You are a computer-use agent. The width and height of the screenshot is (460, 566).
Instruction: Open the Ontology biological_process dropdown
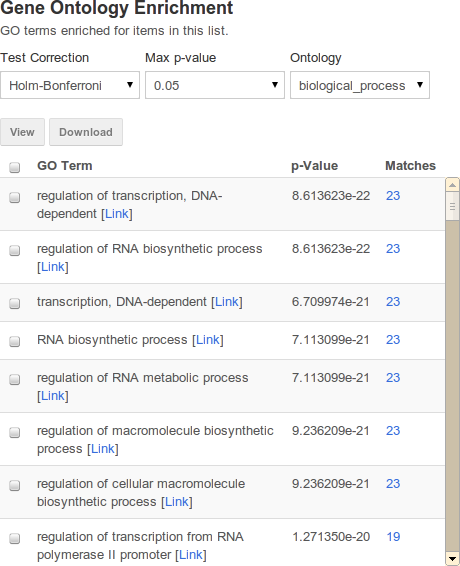360,85
